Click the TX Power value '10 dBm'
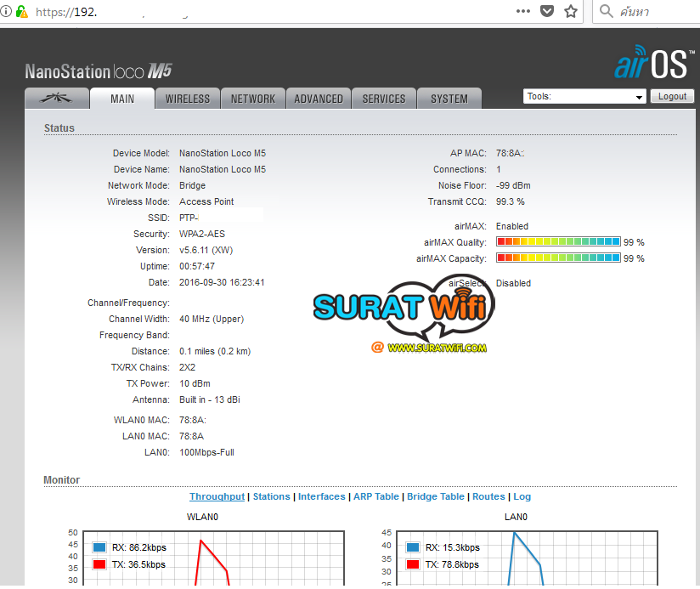This screenshot has height=589, width=700. (195, 383)
